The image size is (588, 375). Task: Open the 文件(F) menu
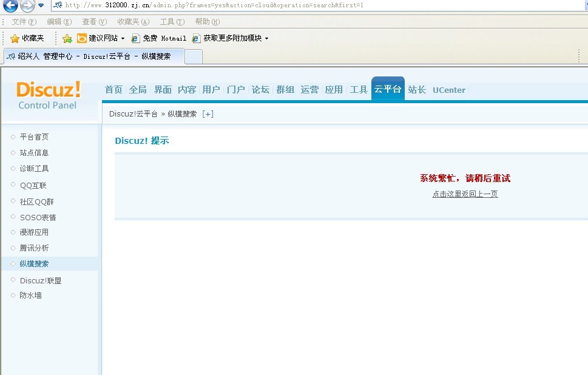[24, 22]
